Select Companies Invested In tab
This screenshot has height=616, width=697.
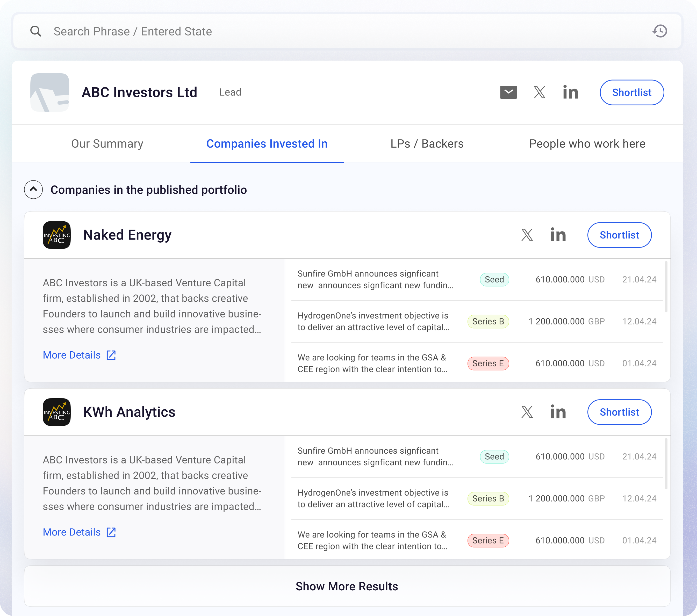(x=267, y=143)
